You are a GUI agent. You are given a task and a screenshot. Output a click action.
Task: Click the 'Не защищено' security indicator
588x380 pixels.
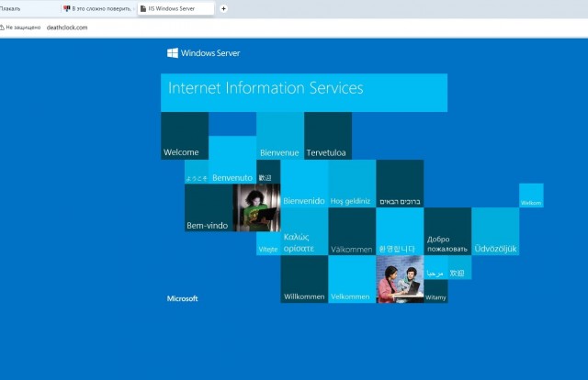coord(20,28)
